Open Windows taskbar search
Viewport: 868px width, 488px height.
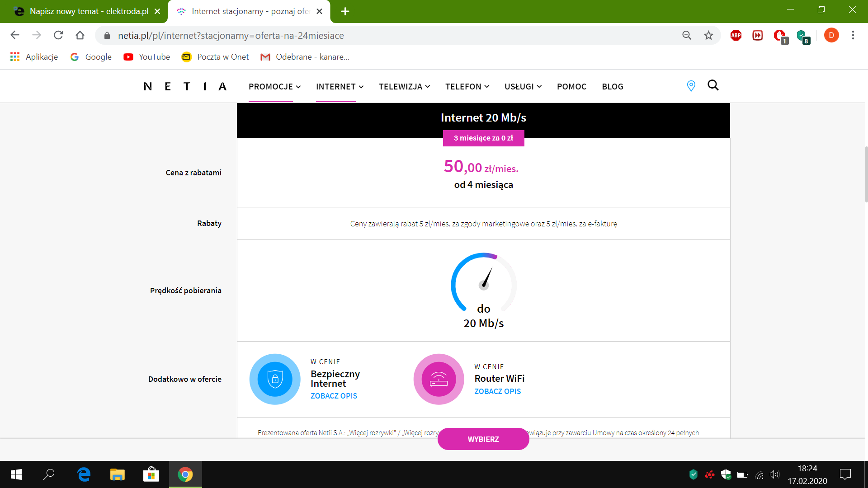pos(49,474)
